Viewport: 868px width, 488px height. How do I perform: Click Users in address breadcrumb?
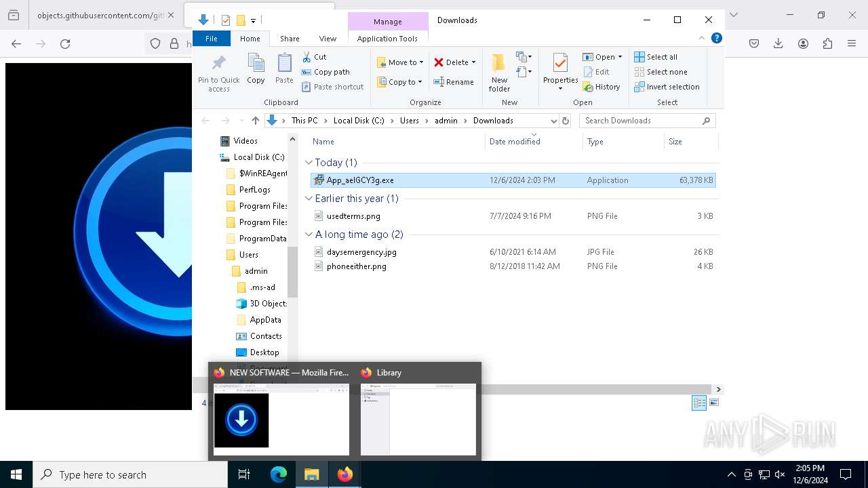[410, 121]
